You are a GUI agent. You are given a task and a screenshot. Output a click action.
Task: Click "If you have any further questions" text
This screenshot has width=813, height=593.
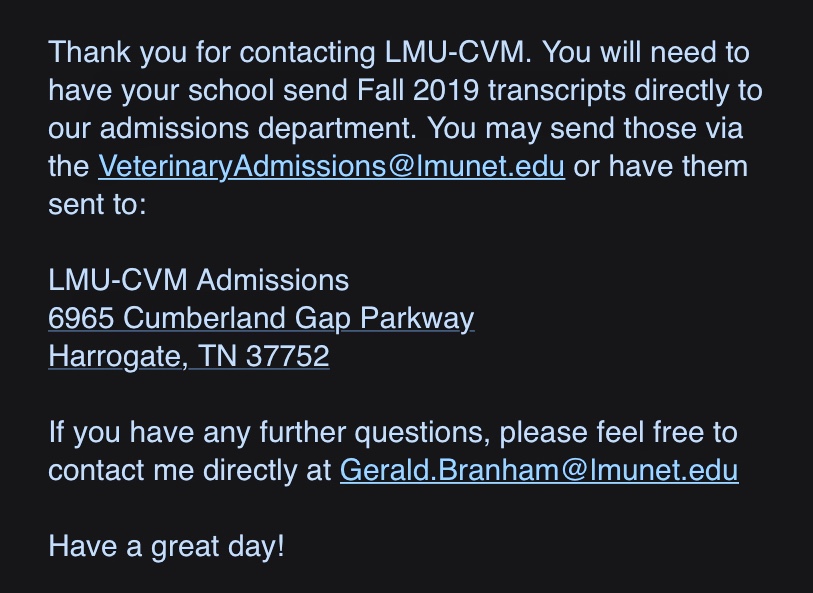click(x=269, y=432)
